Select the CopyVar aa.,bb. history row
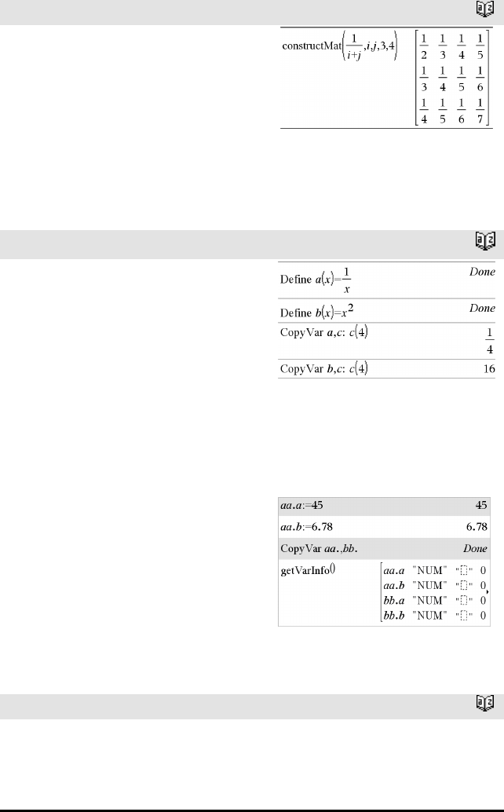504x812 pixels. [385, 548]
